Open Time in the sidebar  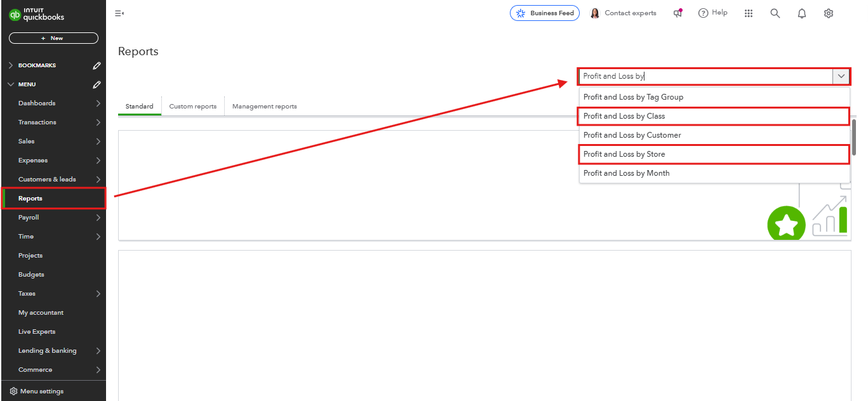26,237
